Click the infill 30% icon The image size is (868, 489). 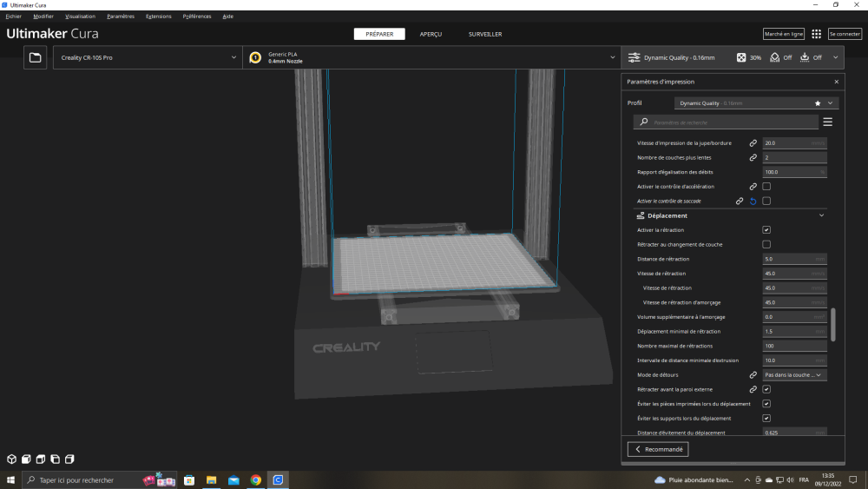point(741,57)
